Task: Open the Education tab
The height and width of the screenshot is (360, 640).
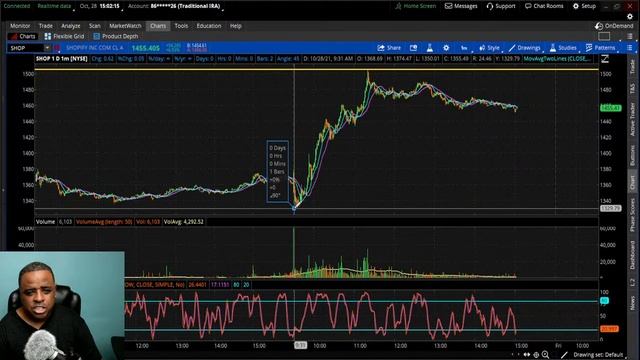Action: (209, 26)
